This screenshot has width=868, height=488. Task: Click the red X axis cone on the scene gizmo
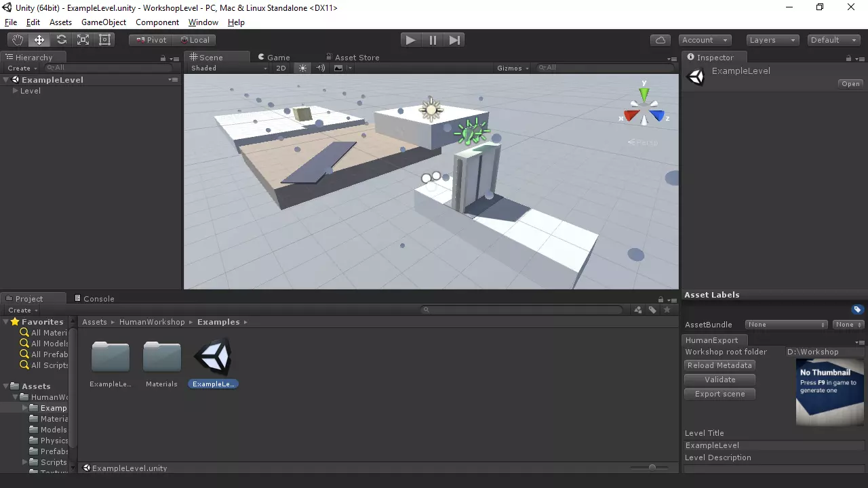(631, 116)
